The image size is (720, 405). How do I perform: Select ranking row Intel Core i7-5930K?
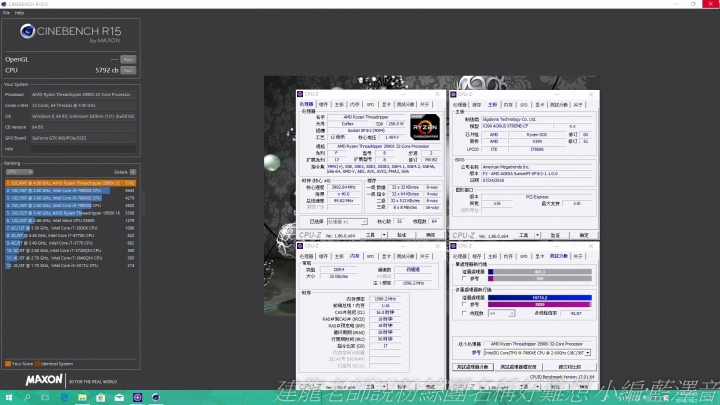[71, 228]
